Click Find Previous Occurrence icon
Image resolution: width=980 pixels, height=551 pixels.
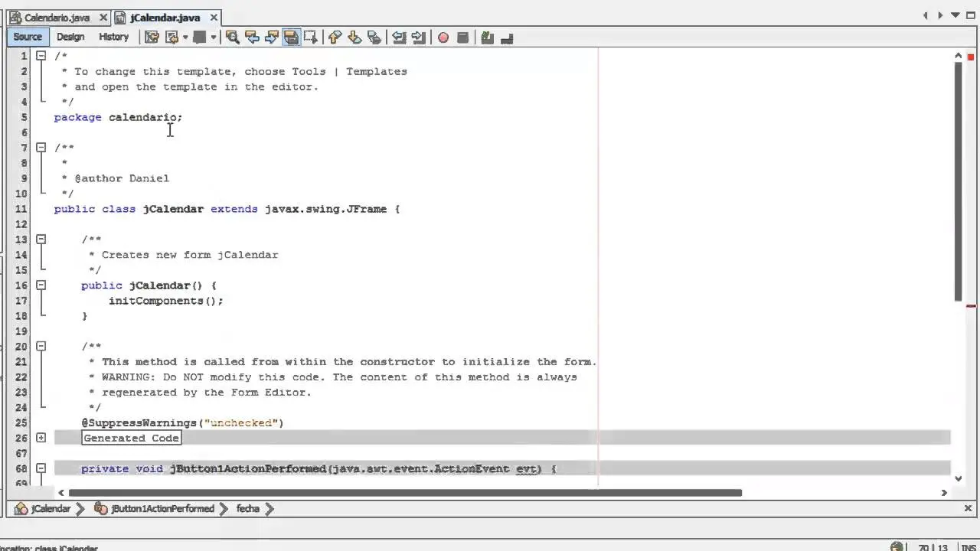pos(252,37)
